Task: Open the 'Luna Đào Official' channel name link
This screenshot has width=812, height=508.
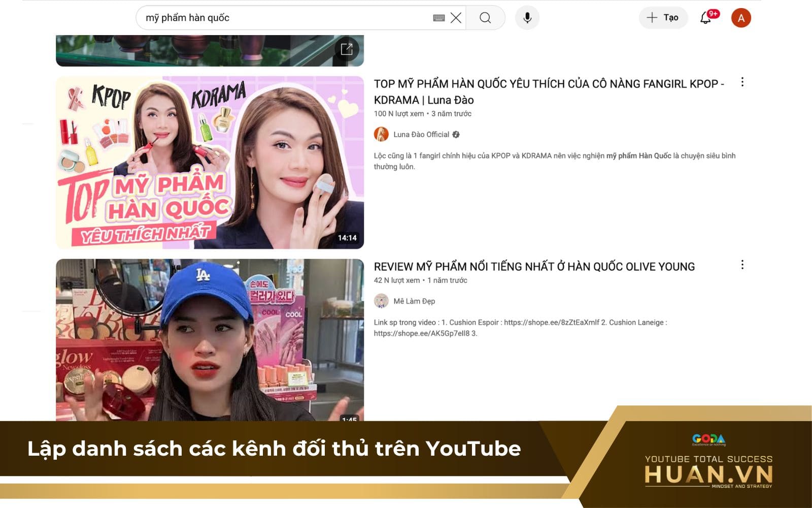Action: (421, 135)
